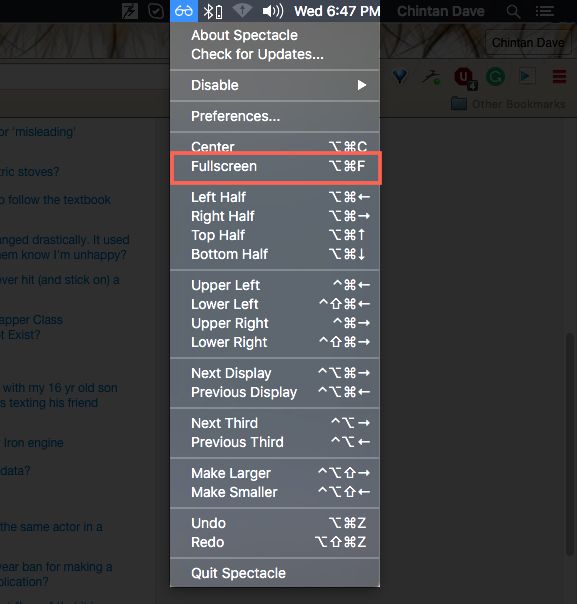Open the 'same actor in a' question link
The width and height of the screenshot is (577, 604).
pos(51,527)
